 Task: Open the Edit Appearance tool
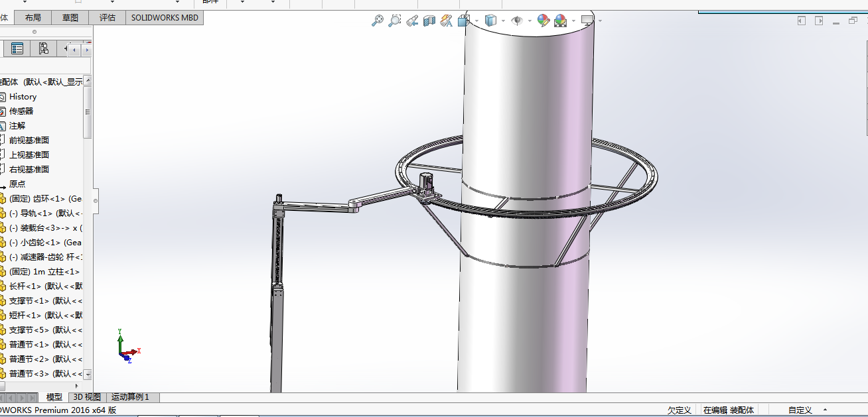click(543, 21)
